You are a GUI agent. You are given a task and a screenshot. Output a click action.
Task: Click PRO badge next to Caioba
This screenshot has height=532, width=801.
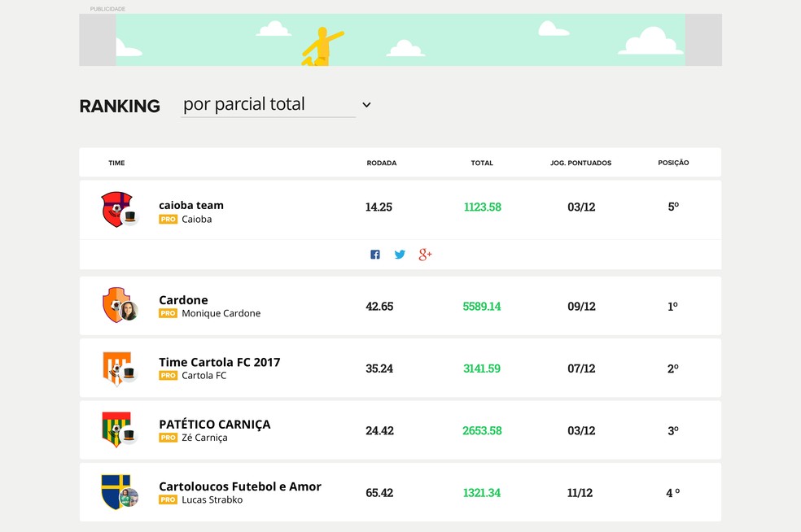pos(168,220)
